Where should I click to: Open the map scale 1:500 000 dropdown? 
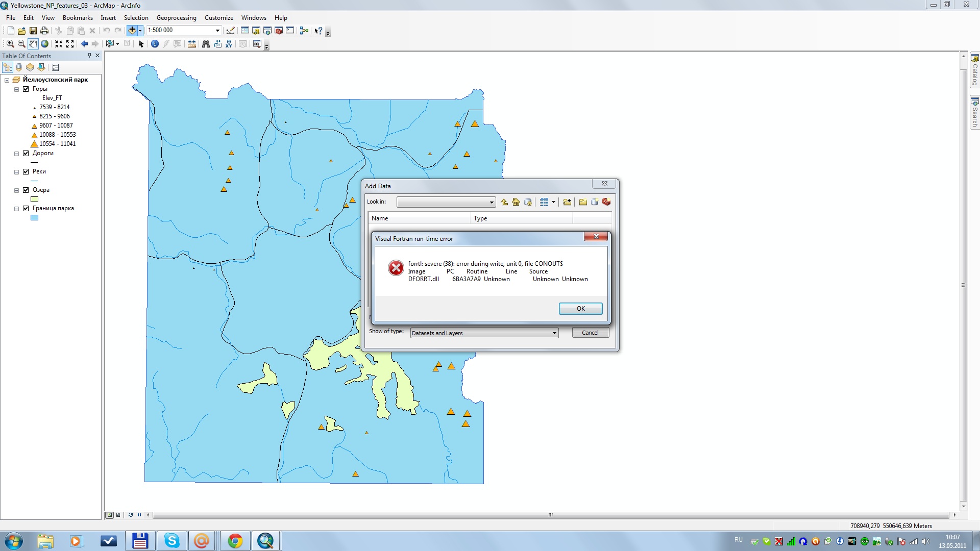point(217,31)
